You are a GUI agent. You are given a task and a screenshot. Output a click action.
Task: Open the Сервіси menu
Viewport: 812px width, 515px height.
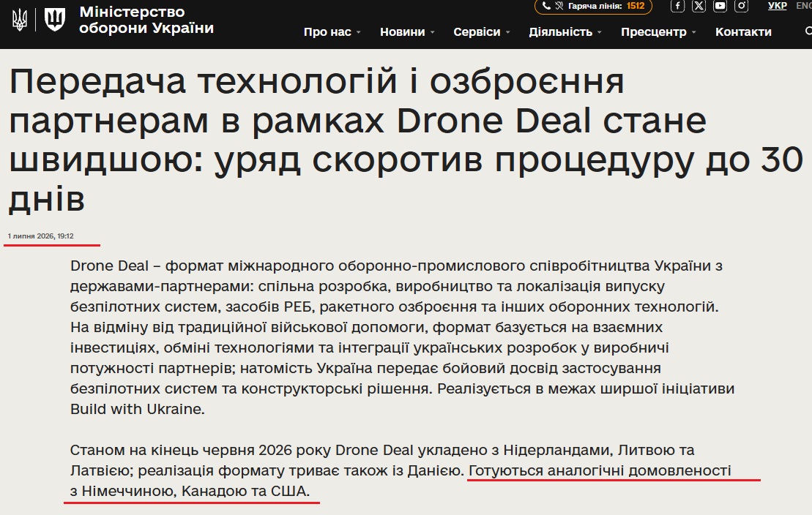(x=477, y=31)
